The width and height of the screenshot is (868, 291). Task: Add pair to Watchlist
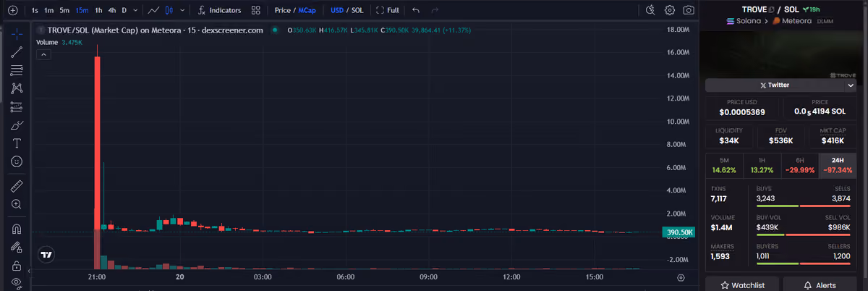pos(741,284)
